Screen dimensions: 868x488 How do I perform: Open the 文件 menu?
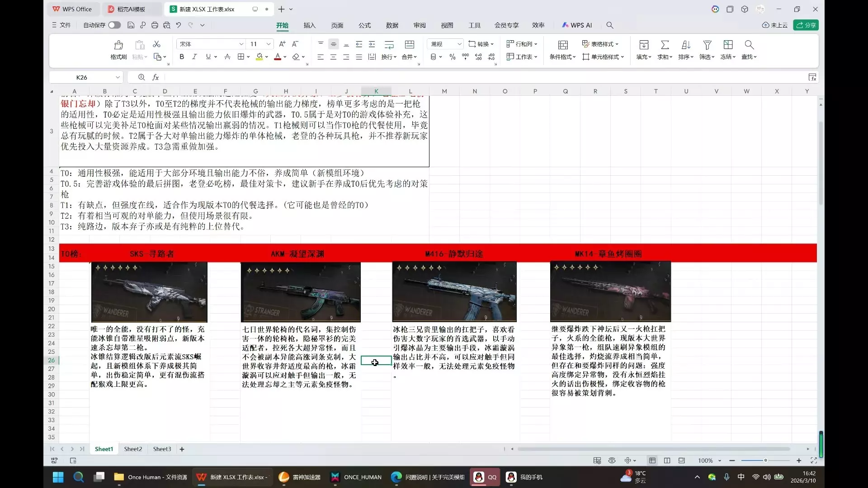(61, 25)
